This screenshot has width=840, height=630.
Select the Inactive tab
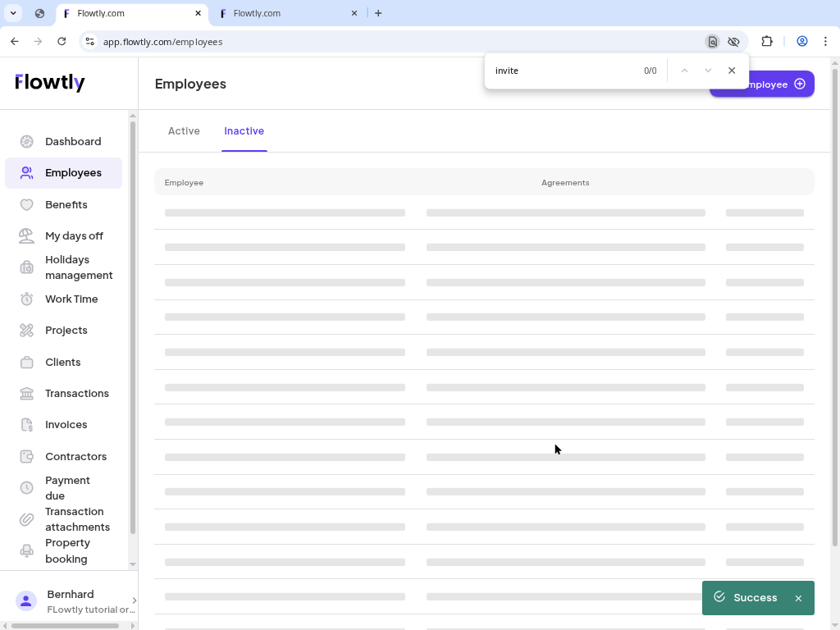click(244, 130)
